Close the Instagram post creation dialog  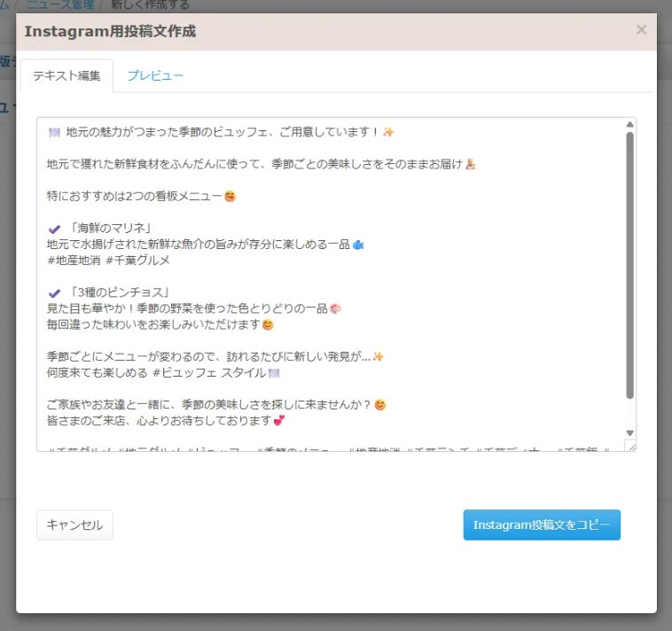(641, 29)
